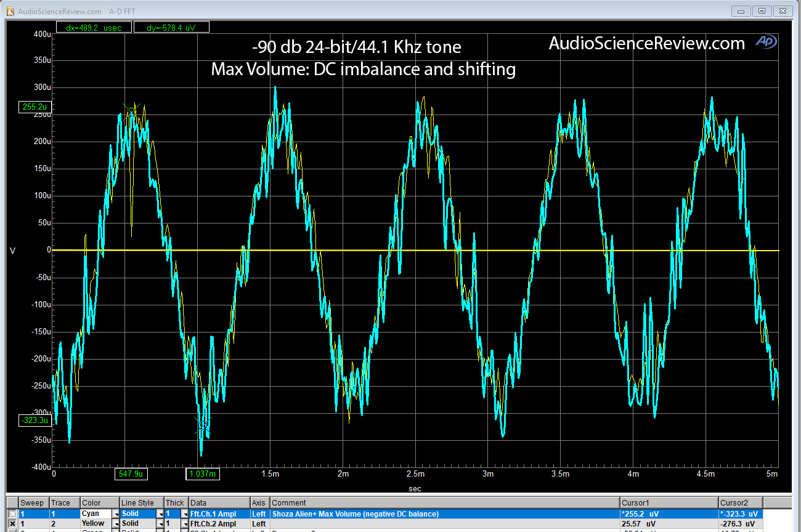Click the 400u tick on the vertical axis
This screenshot has height=532, width=801.
43,34
